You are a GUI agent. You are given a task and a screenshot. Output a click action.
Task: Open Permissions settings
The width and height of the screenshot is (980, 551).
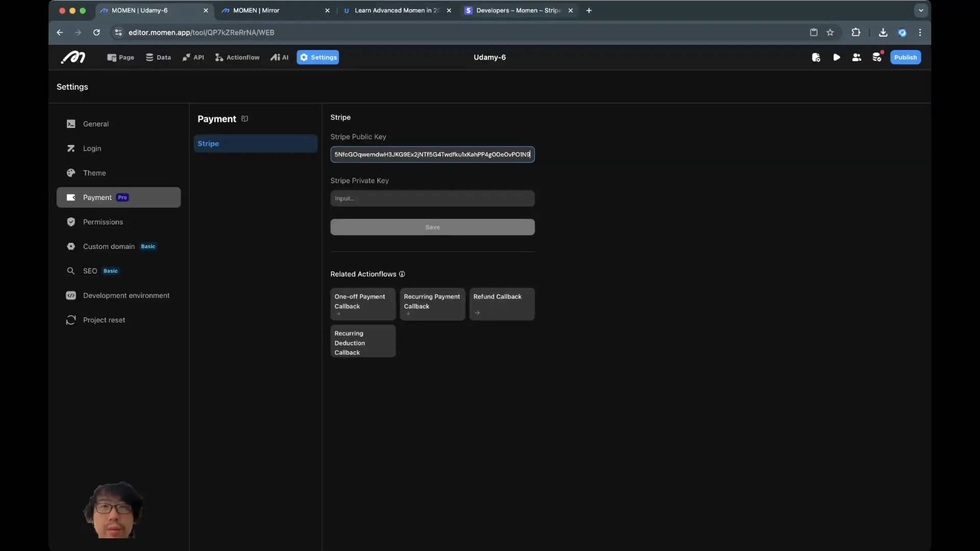point(118,222)
